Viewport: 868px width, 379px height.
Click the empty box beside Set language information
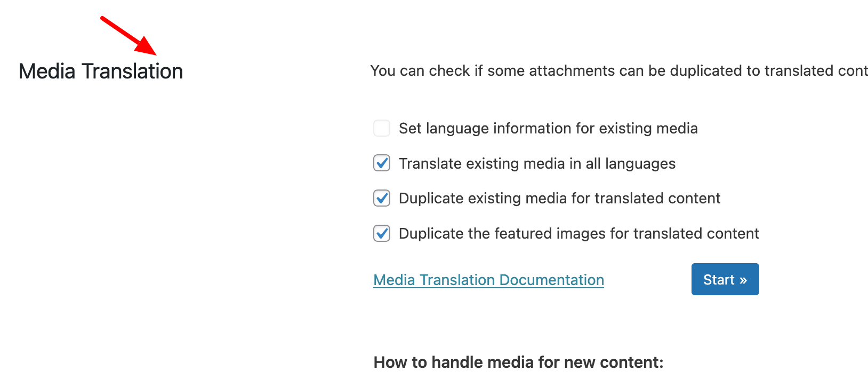pyautogui.click(x=382, y=128)
